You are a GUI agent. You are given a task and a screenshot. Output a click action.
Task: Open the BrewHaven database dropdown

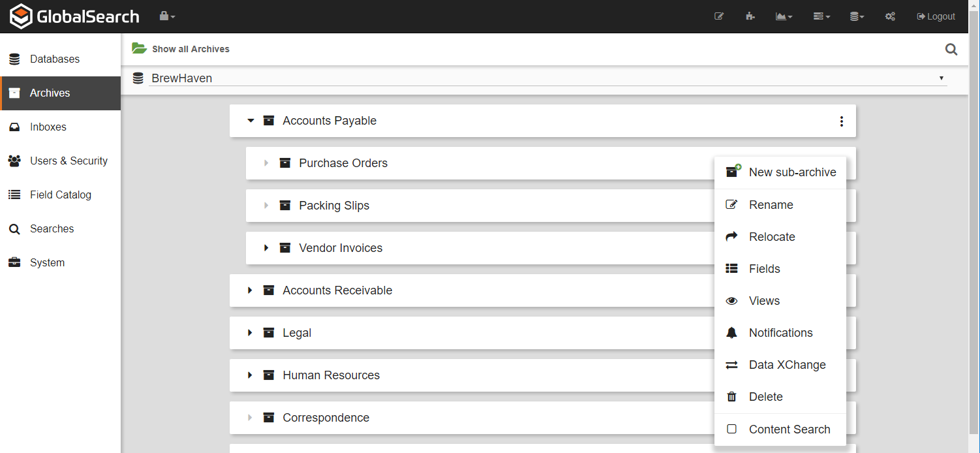coord(547,78)
